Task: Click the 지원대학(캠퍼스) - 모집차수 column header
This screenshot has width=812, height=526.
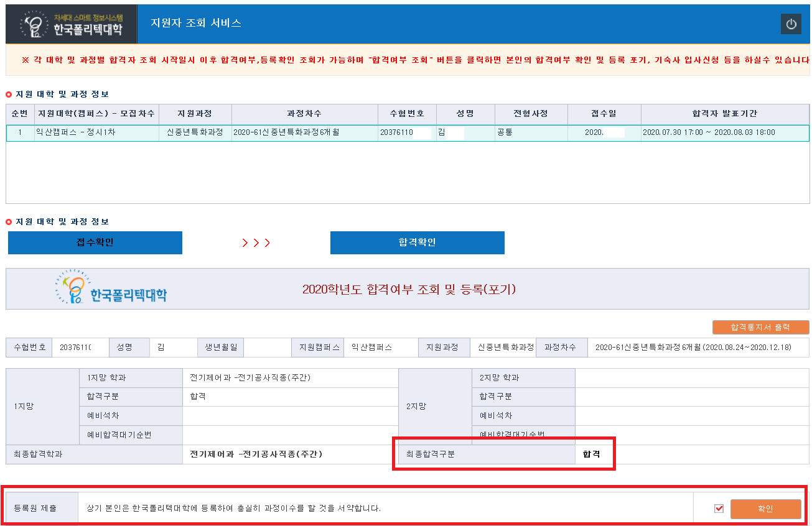Action: point(96,114)
